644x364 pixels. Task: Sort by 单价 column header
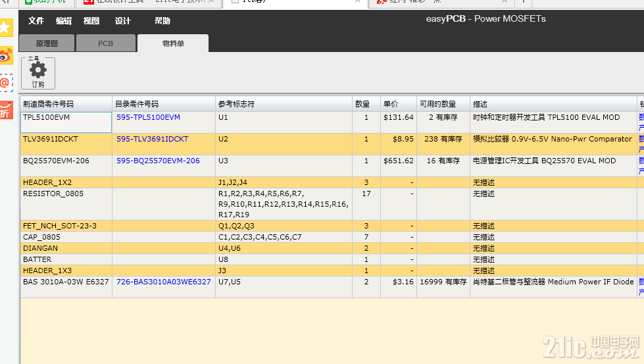399,104
